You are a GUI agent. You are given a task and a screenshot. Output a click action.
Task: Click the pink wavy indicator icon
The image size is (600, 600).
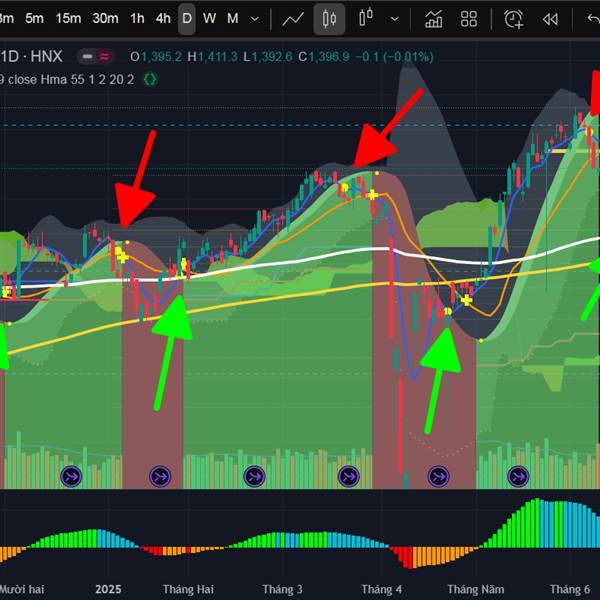(104, 57)
